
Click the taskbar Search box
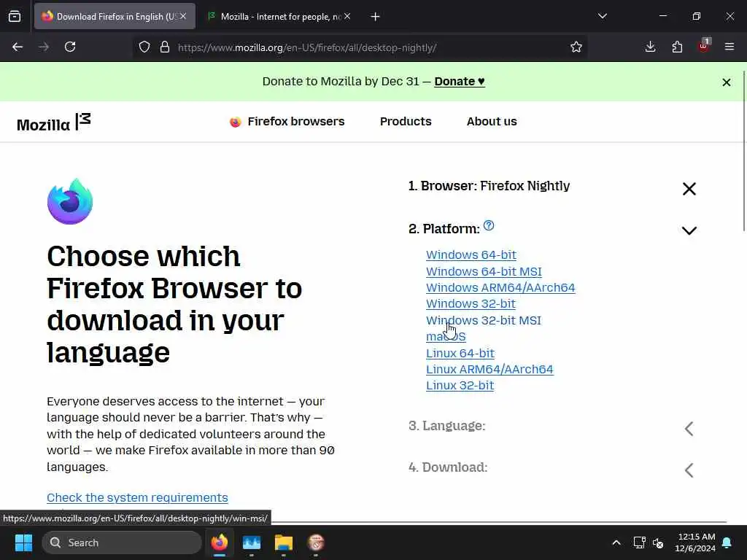tap(122, 542)
